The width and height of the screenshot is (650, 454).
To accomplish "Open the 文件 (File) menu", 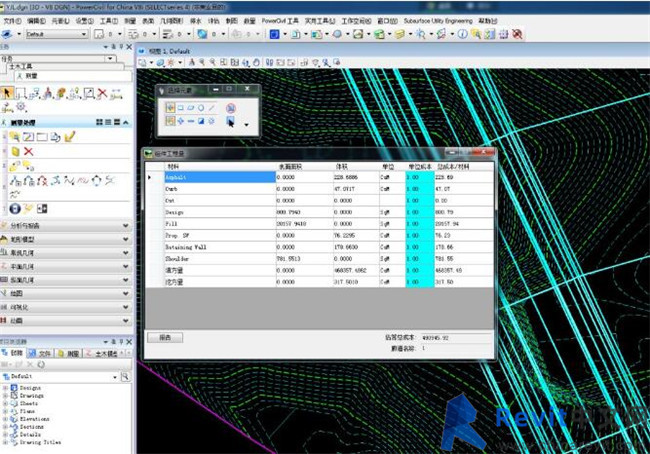I will pos(12,21).
